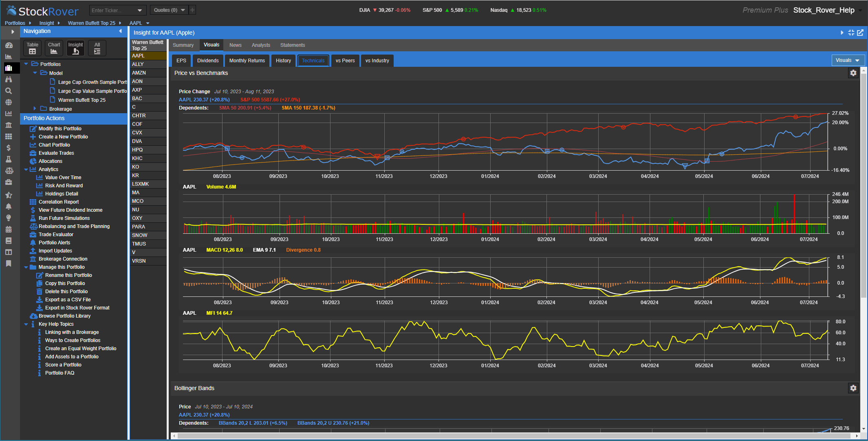
Task: Open the dashboard gauge icon in sidebar
Action: pos(9,45)
